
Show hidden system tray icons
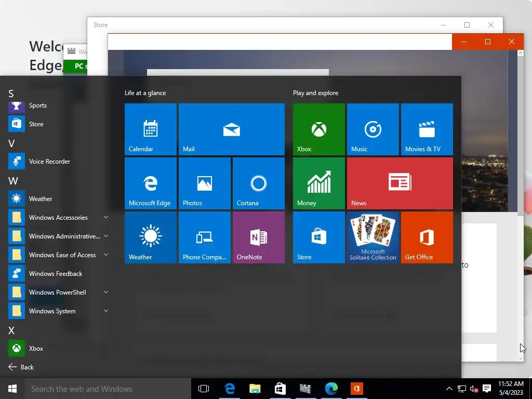(449, 389)
